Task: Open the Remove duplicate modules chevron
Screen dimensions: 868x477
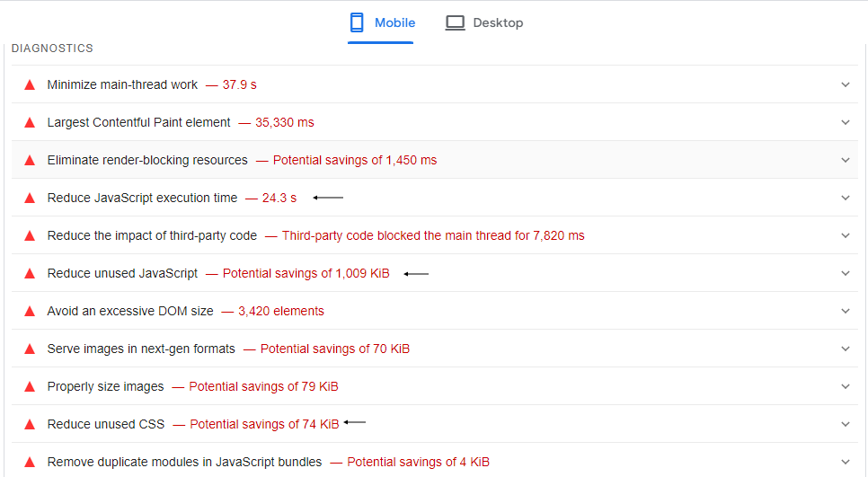Action: [x=845, y=462]
